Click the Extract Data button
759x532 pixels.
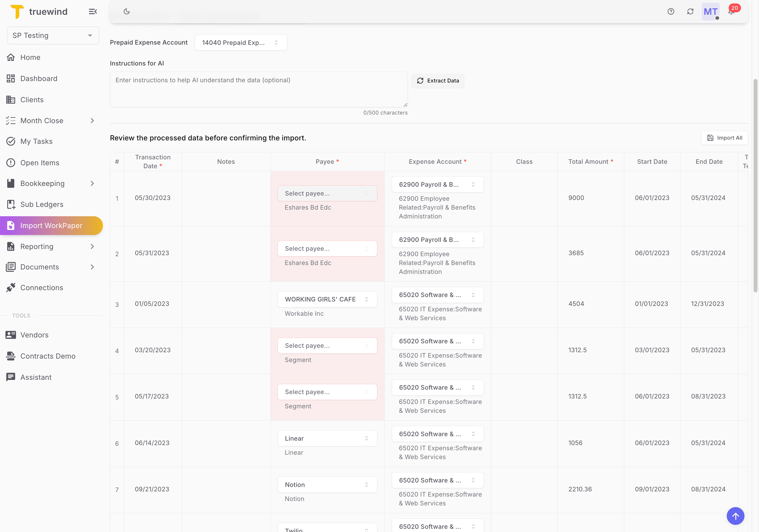[x=438, y=81]
